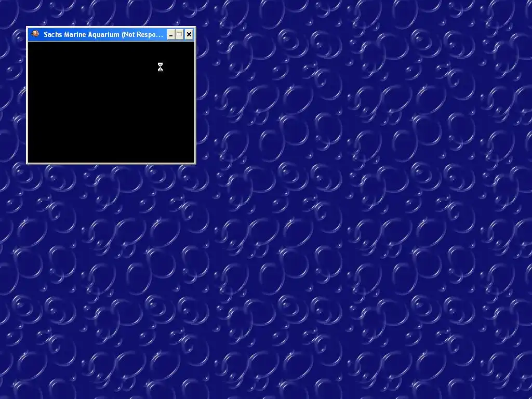Click the fish icon in the title bar
The width and height of the screenshot is (532, 399).
35,34
